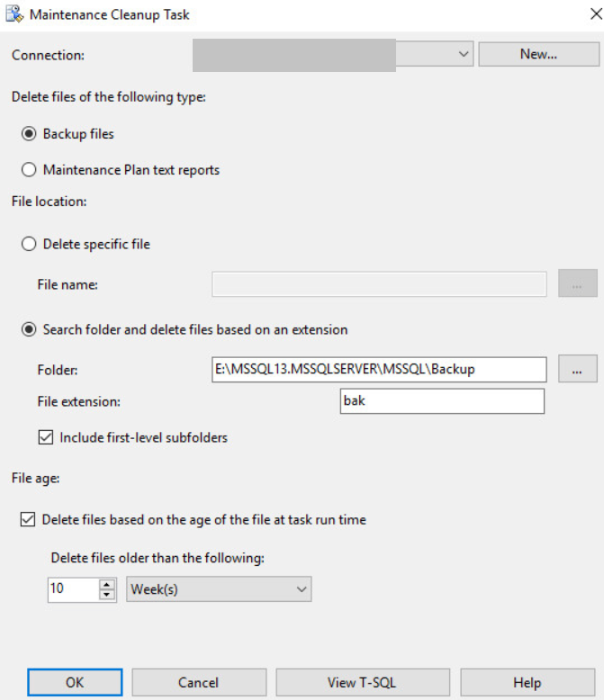Select the Backup files radio button
This screenshot has width=604, height=700.
pos(29,134)
